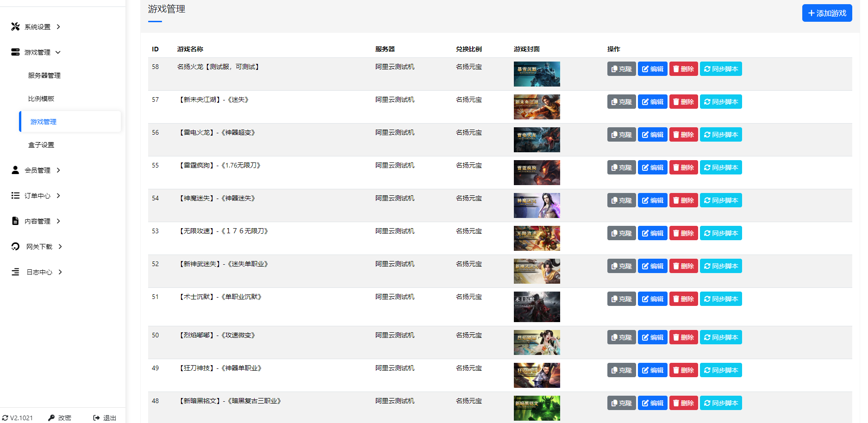Collapse the 游戏管理 sidebar section
Viewport: 868px width, 423px height.
point(58,52)
